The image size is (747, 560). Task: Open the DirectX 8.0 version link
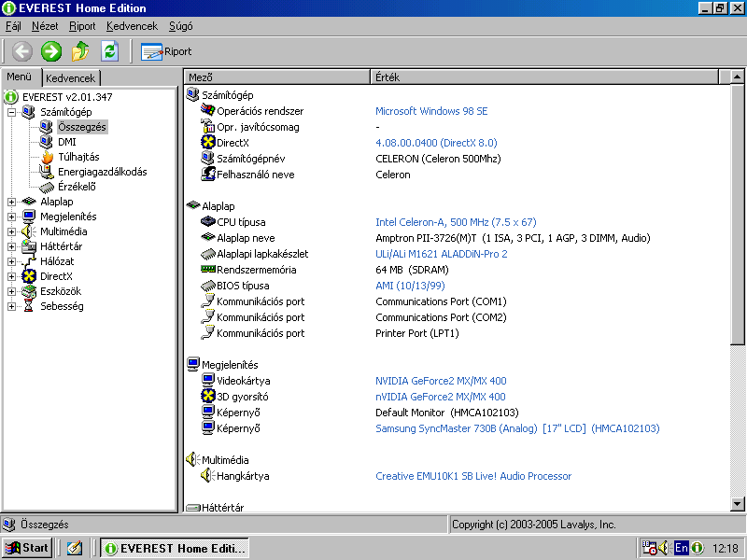(436, 143)
